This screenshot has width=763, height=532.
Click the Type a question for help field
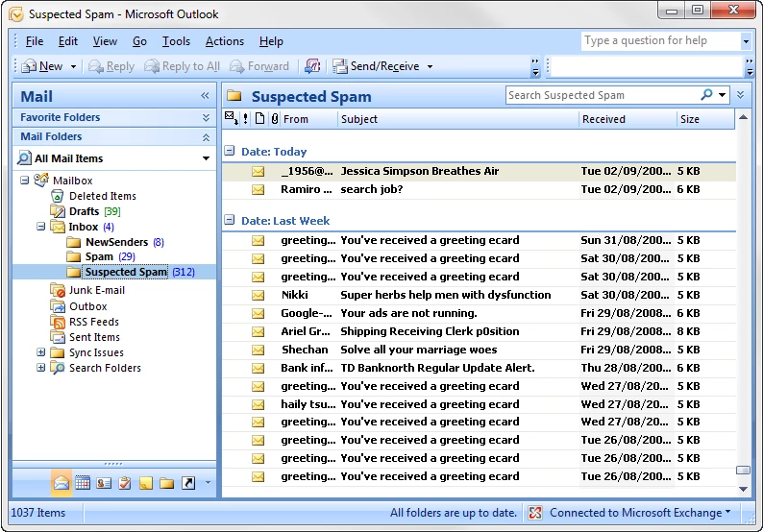click(x=661, y=41)
